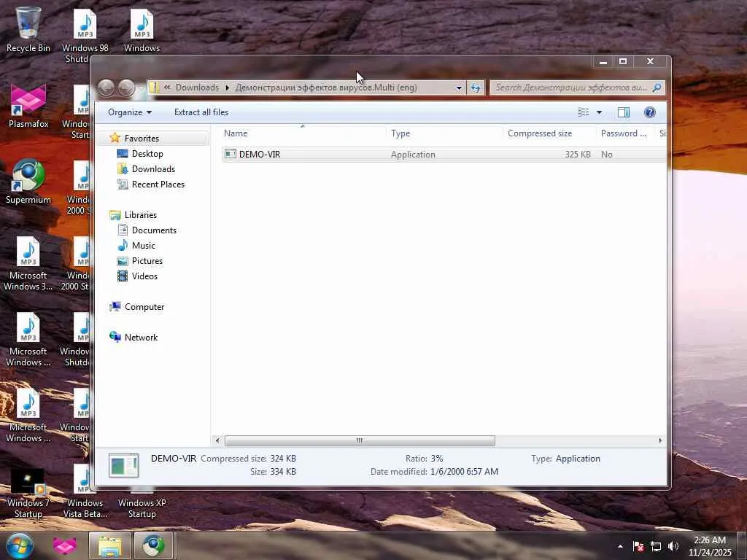Click the Back navigation arrow in Explorer
This screenshot has width=747, height=560.
pos(107,87)
